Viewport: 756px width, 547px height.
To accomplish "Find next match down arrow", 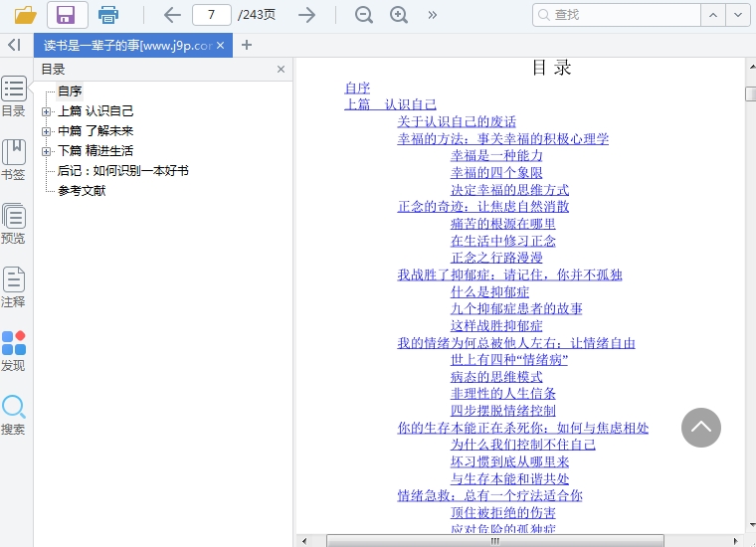I will 738,15.
